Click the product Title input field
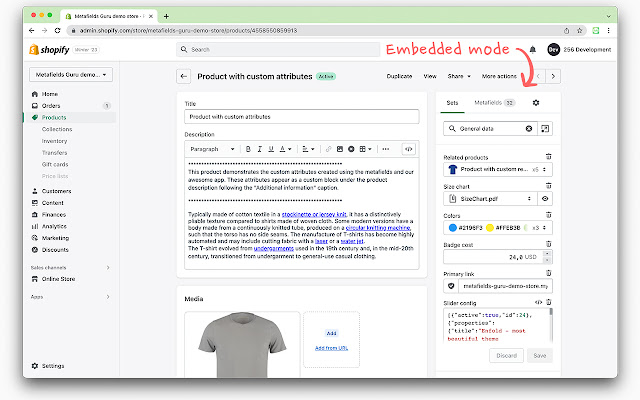640x400 pixels. (302, 117)
